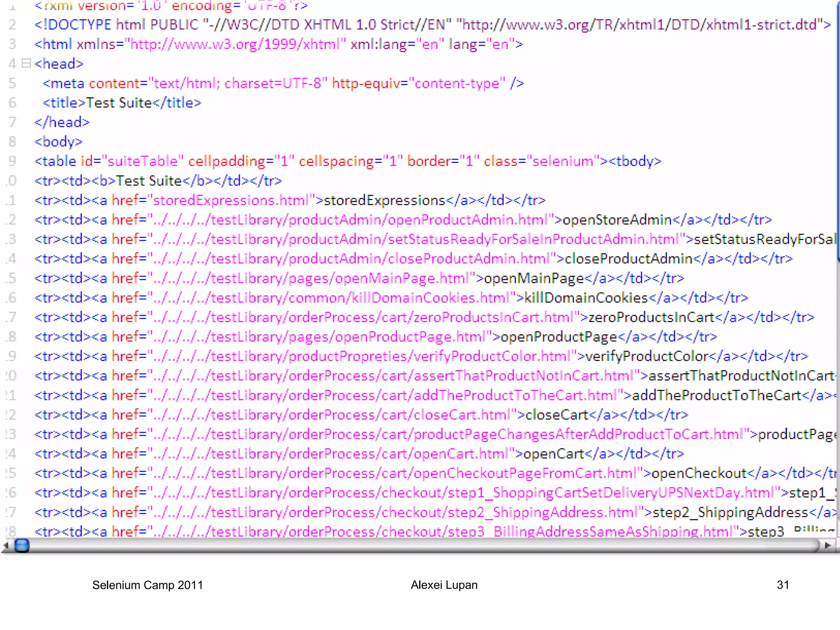Image resolution: width=840 pixels, height=630 pixels.
Task: Click empty scrollbar track right of thumb
Action: click(x=410, y=546)
